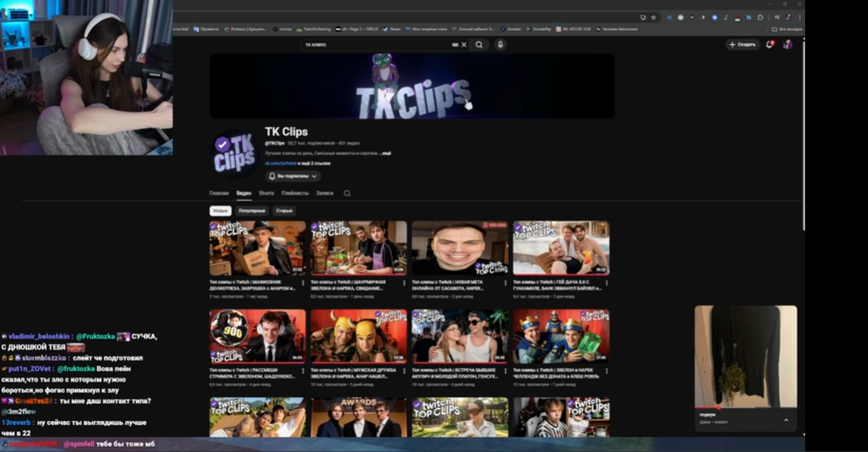Click the TK Clips channel avatar
Image resolution: width=868 pixels, height=452 pixels.
235,153
